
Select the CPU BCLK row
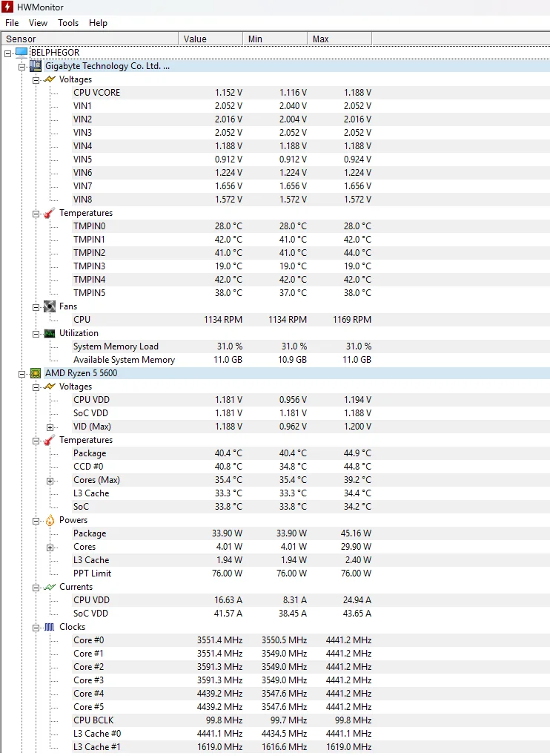[222, 720]
